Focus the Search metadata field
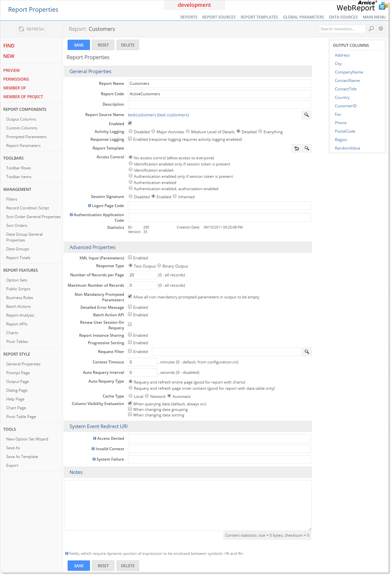Viewport: 392px width, 576px height. (x=342, y=29)
